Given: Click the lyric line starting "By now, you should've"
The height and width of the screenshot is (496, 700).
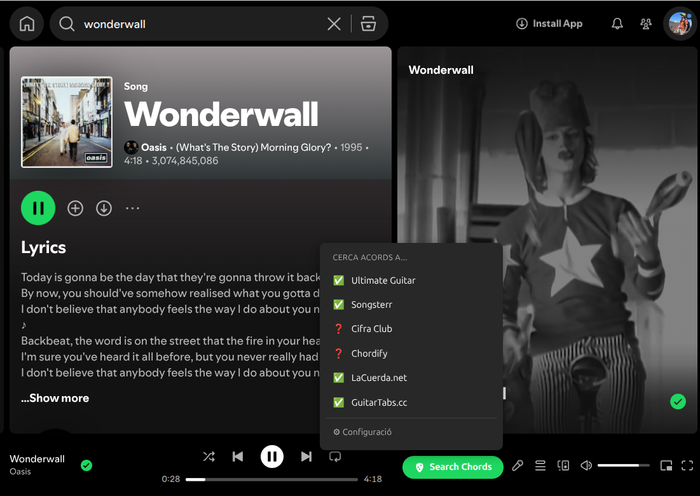Looking at the screenshot, I should pyautogui.click(x=171, y=293).
